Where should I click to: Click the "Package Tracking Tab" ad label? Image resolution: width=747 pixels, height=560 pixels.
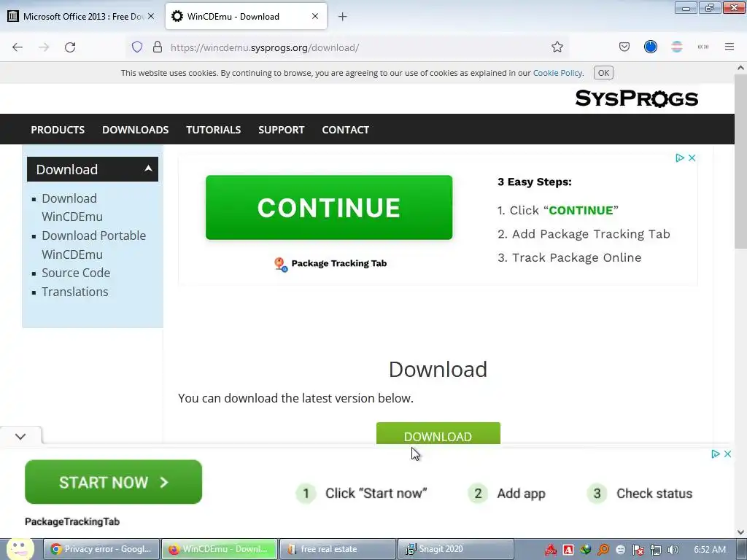[x=338, y=263]
